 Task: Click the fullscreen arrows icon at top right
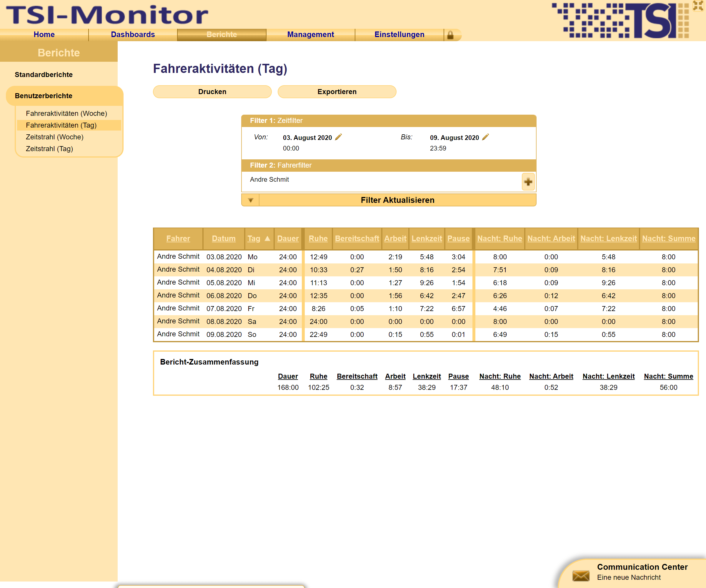tap(698, 5)
